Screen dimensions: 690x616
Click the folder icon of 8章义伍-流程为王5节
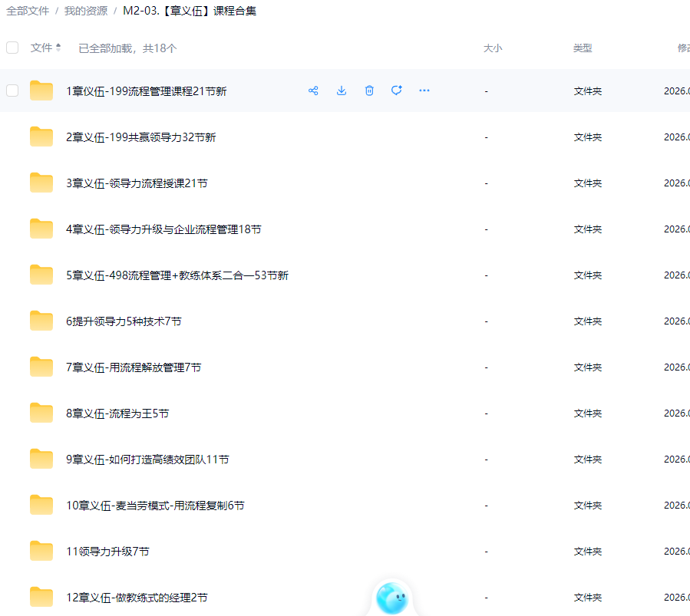point(41,413)
